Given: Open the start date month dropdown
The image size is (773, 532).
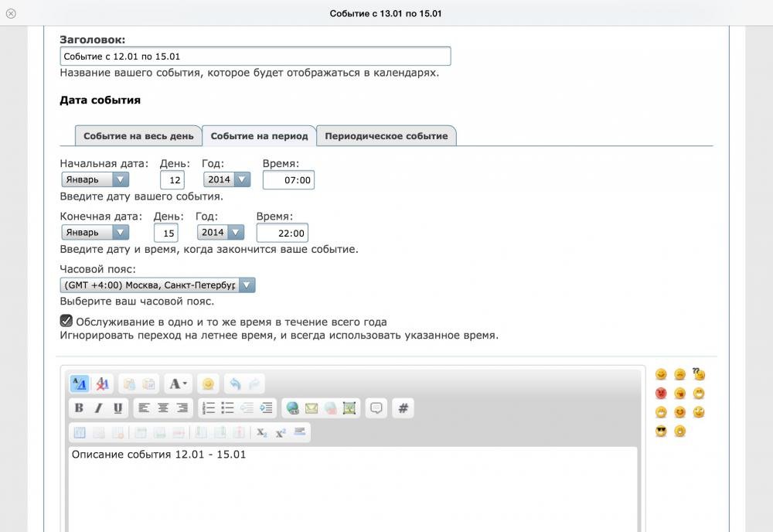Looking at the screenshot, I should coord(95,179).
